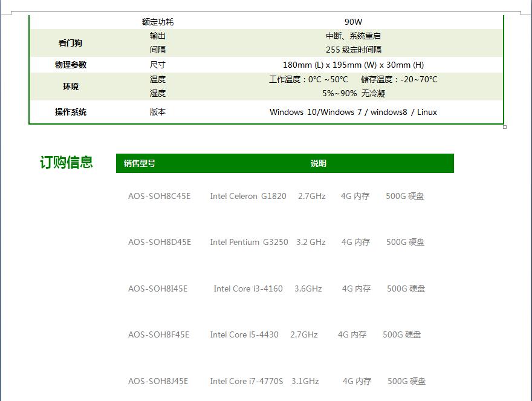Click the Intel Pentium G3250 description
The width and height of the screenshot is (532, 401).
(x=249, y=242)
